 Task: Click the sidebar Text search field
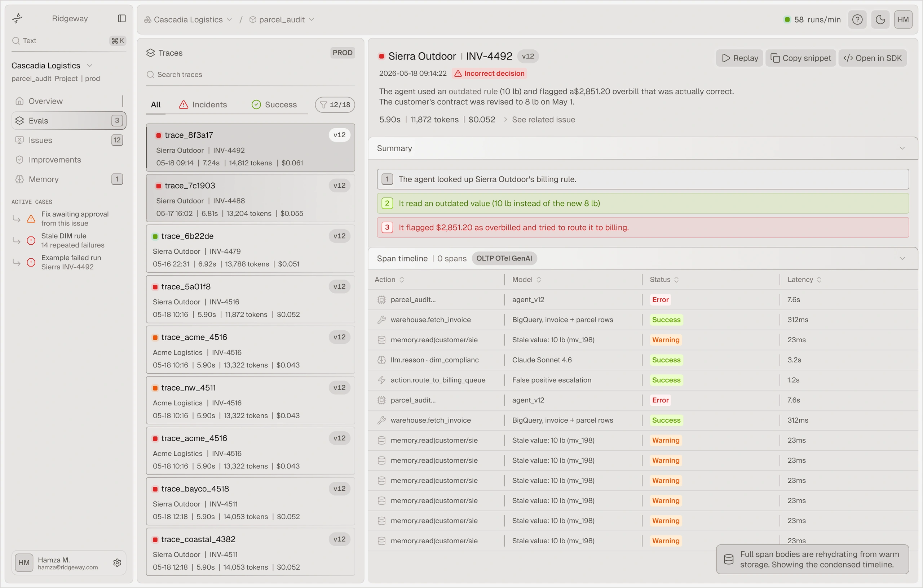tap(69, 41)
